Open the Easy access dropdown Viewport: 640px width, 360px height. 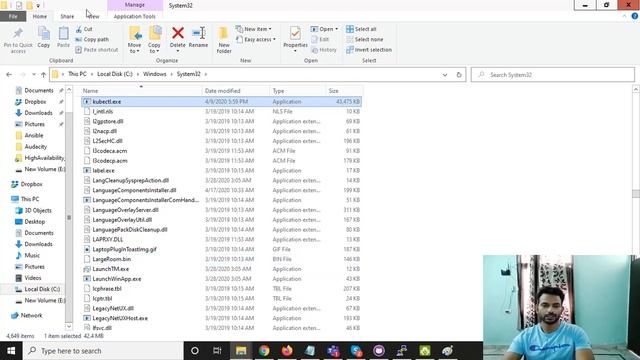(256, 40)
